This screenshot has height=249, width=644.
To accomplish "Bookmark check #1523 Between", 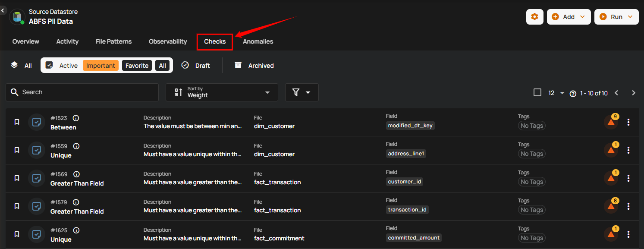I will 17,122.
